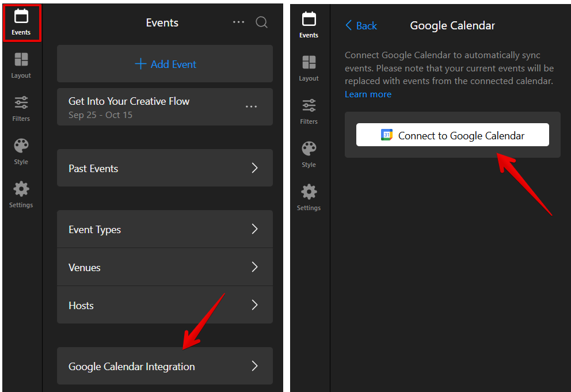Open Events tab in Google Calendar panel sidebar
Viewport: 571px width, 392px height.
tap(309, 25)
